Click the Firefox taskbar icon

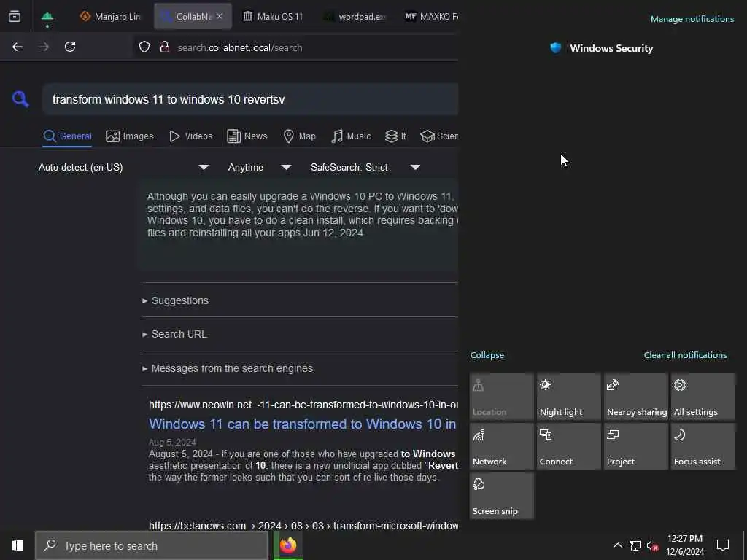point(287,545)
